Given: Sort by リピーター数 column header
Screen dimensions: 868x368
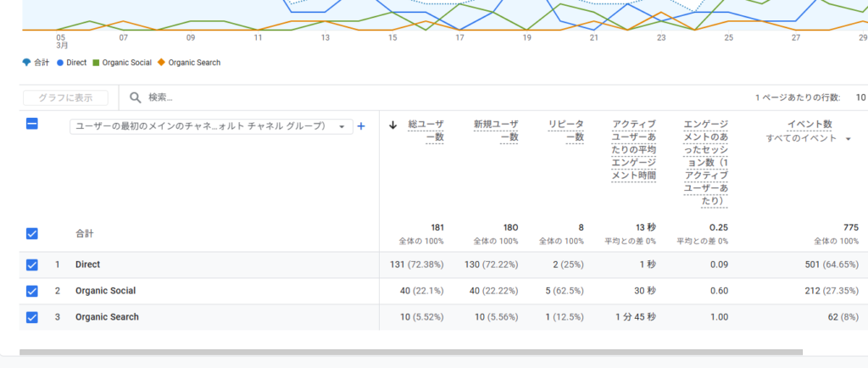Looking at the screenshot, I should coord(566,131).
